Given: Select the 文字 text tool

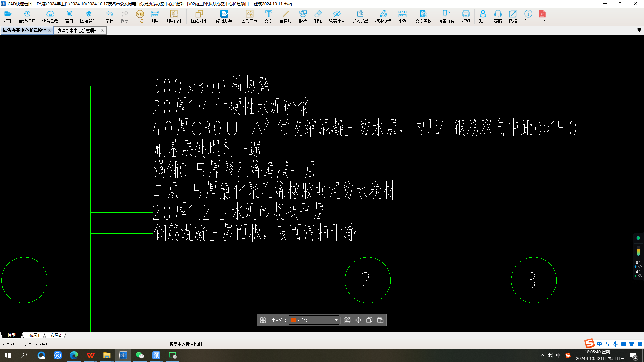Looking at the screenshot, I should [x=268, y=16].
